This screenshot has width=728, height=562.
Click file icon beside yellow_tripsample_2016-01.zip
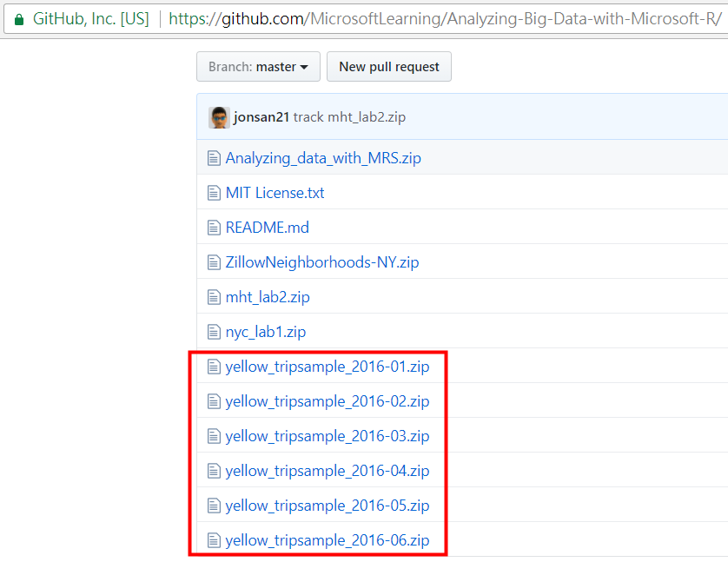(214, 367)
